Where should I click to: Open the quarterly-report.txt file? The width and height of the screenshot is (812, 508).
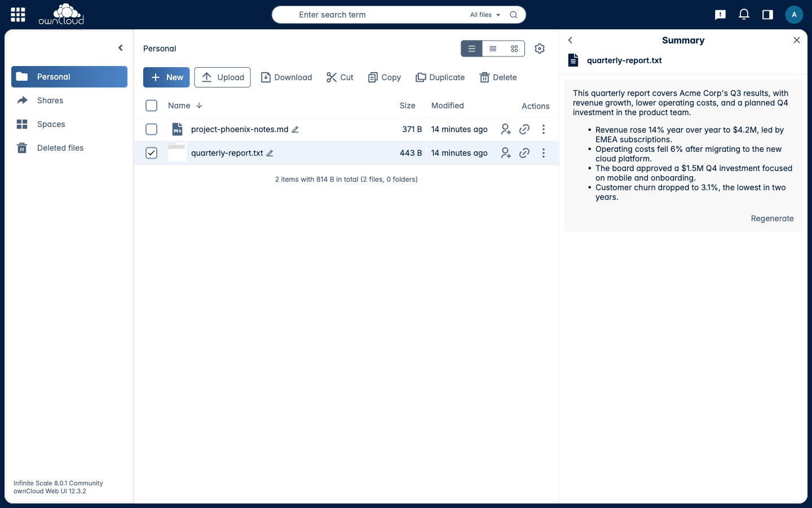pyautogui.click(x=227, y=153)
